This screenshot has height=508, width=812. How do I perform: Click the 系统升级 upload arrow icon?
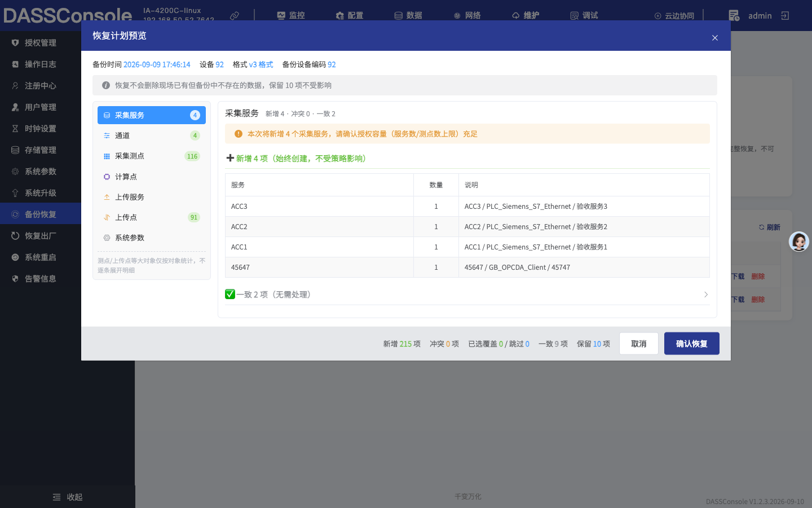[x=15, y=193]
